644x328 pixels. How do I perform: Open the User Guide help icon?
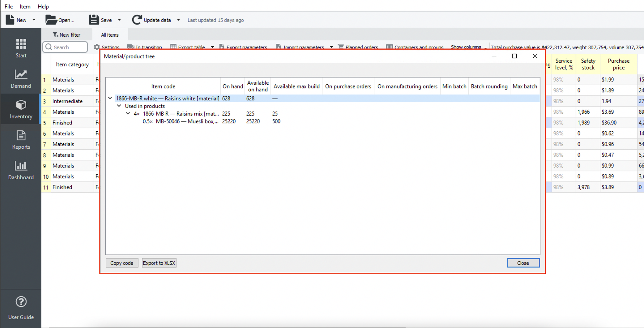pos(21,302)
